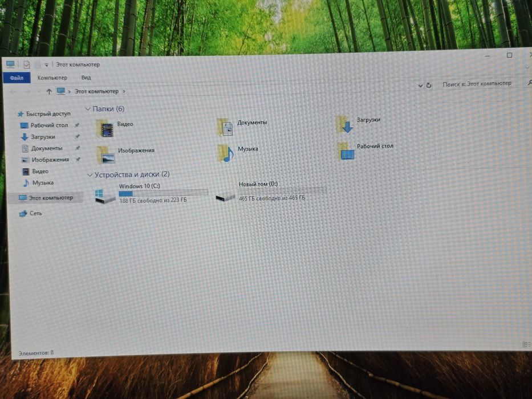532x399 pixels.
Task: Collapse the Устройства и диски (2) group
Action: point(90,175)
